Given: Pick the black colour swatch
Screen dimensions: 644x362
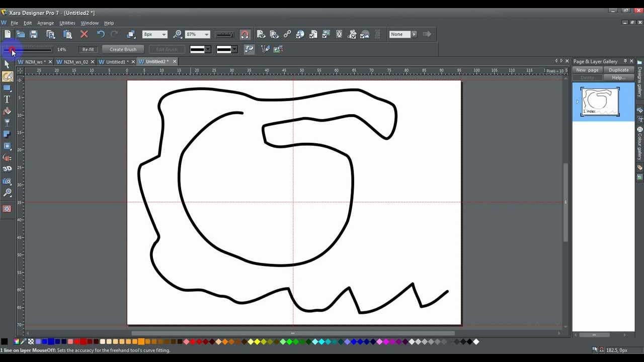Looking at the screenshot, I should [4, 342].
